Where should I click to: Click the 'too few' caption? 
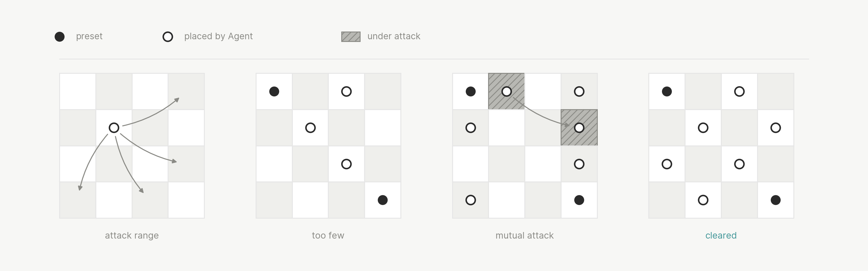click(x=328, y=235)
